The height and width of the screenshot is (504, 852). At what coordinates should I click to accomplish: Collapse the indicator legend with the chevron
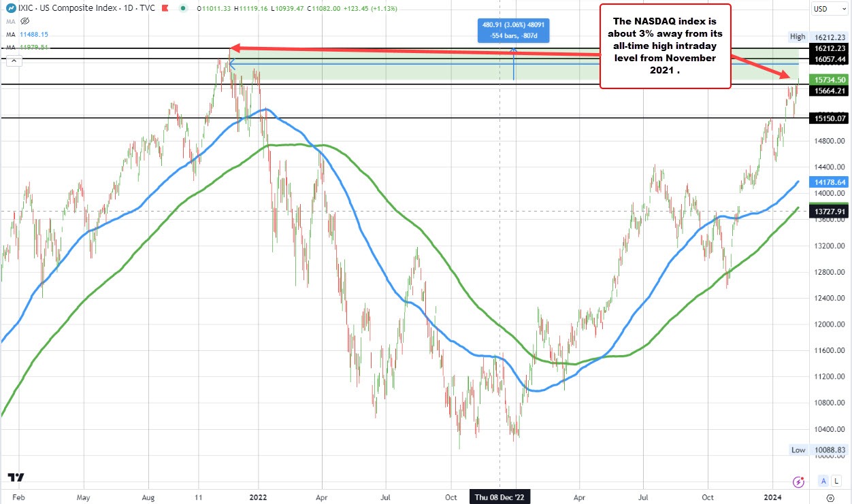(14, 60)
